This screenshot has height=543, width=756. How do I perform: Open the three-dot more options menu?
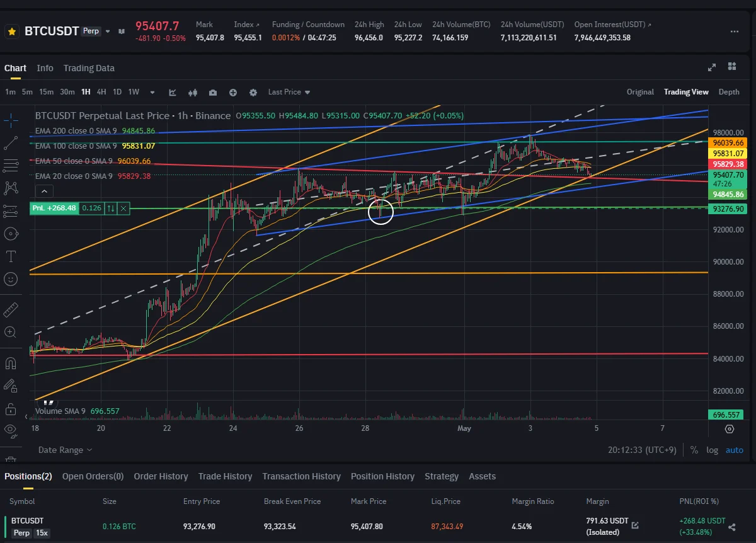735,31
